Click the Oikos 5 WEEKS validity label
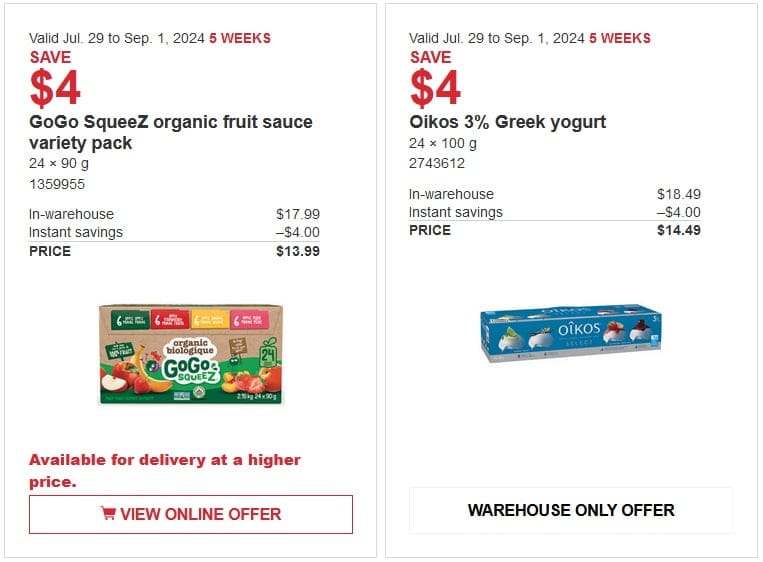This screenshot has height=562, width=763. pyautogui.click(x=620, y=38)
